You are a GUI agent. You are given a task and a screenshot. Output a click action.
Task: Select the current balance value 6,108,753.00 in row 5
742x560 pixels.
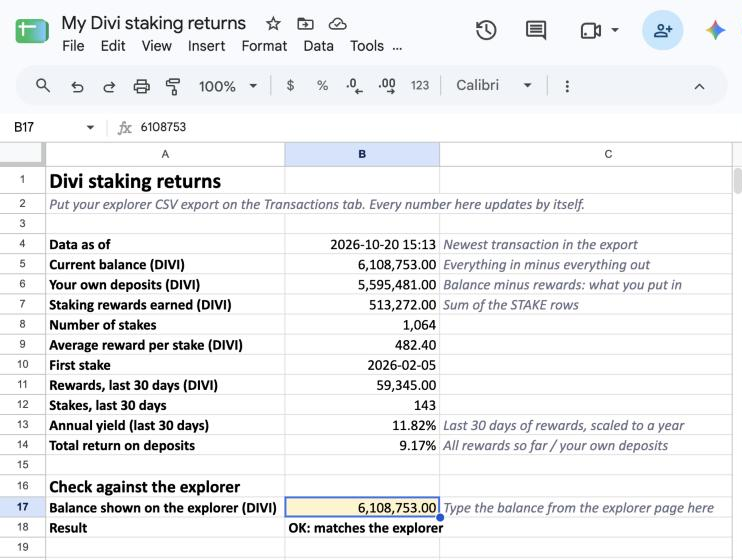pos(362,264)
